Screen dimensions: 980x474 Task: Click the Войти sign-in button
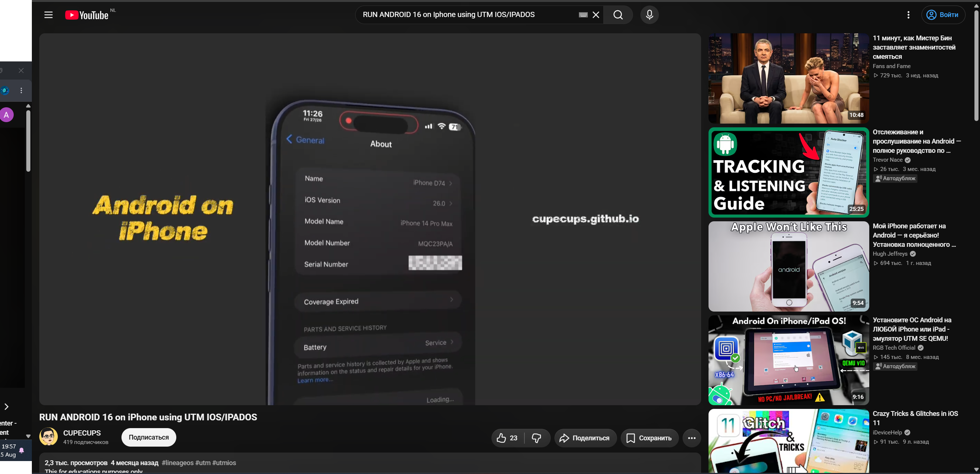(943, 15)
